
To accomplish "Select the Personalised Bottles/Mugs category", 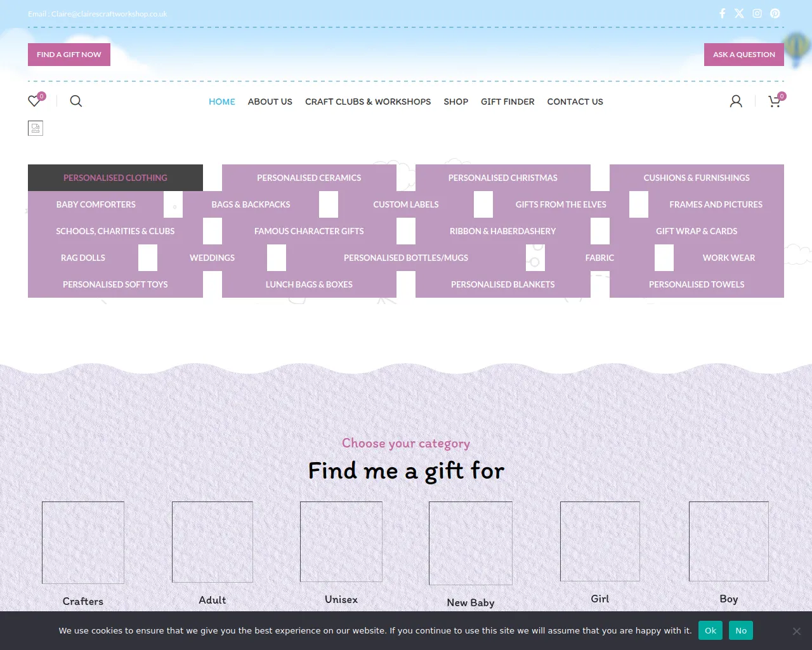I will click(x=406, y=258).
